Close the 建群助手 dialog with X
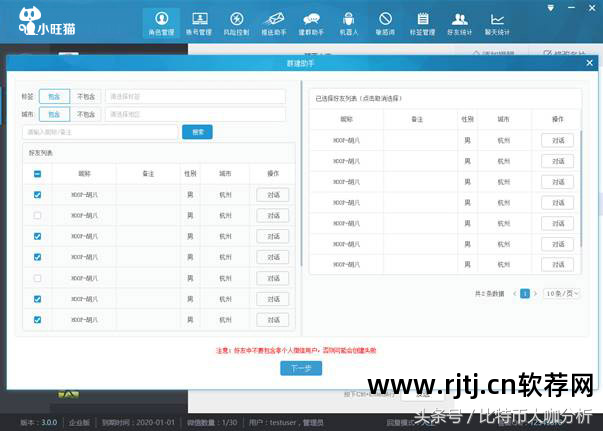Image resolution: width=603 pixels, height=431 pixels. click(x=589, y=63)
